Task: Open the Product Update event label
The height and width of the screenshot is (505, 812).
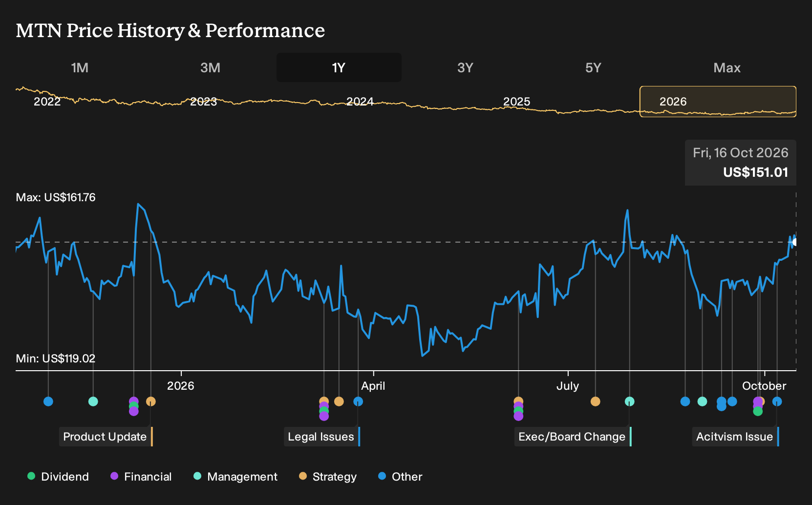Action: click(x=106, y=437)
